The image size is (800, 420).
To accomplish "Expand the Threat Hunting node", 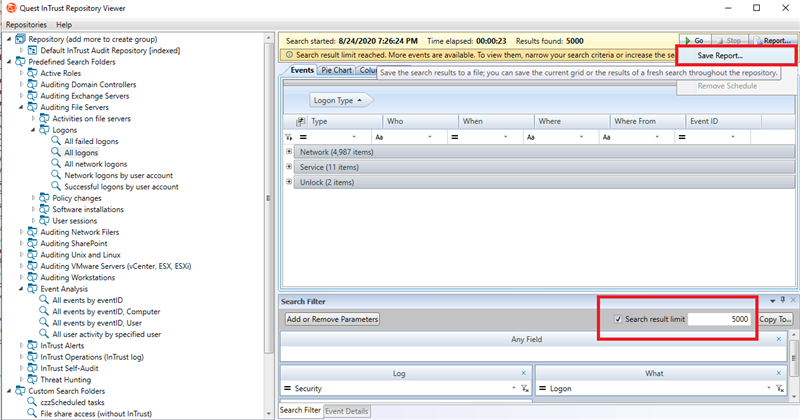I will [21, 380].
